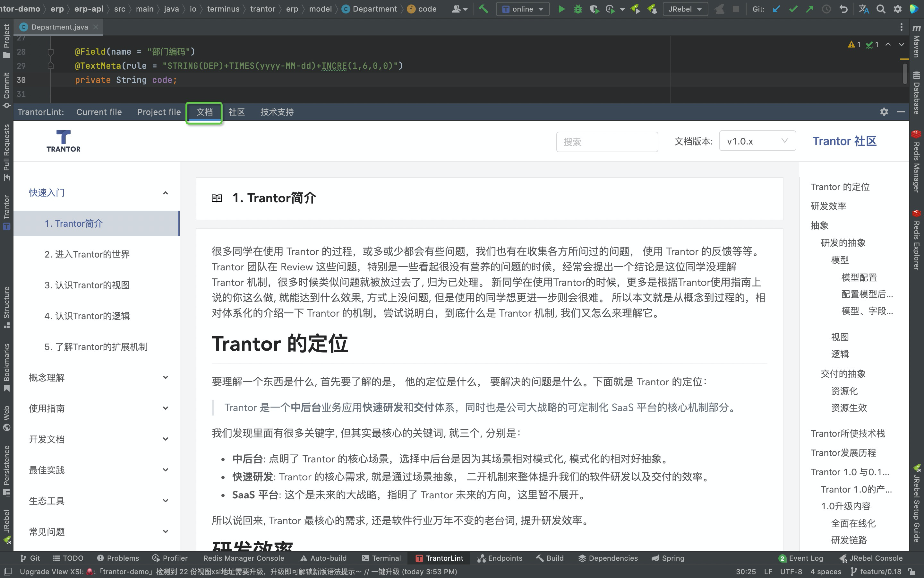Switch to the Current file tab
Image resolution: width=924 pixels, height=578 pixels.
[99, 112]
